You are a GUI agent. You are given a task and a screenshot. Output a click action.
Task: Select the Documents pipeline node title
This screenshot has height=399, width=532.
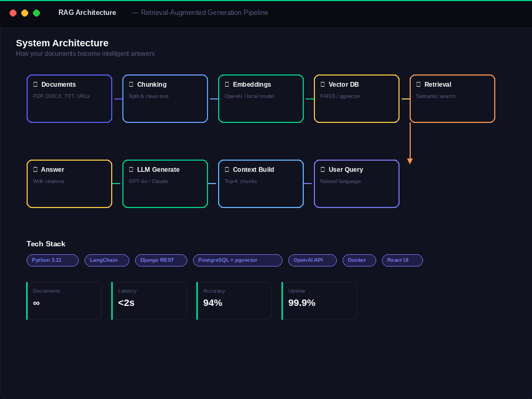click(59, 85)
